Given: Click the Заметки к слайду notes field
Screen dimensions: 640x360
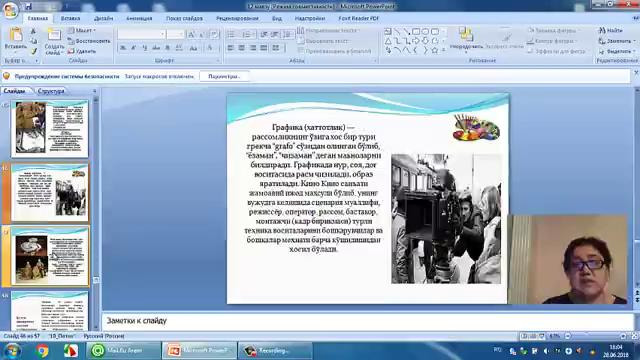Looking at the screenshot, I should [367, 321].
